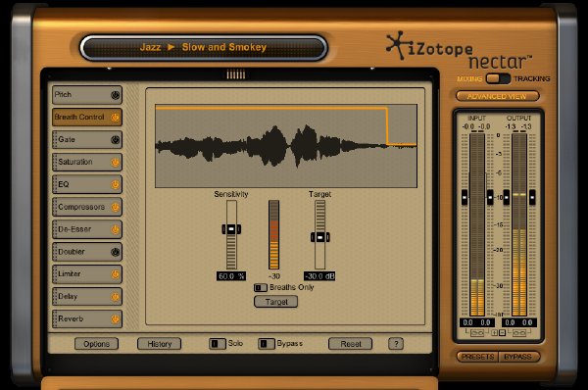Click the output gain link icon
The image size is (588, 390).
(519, 332)
